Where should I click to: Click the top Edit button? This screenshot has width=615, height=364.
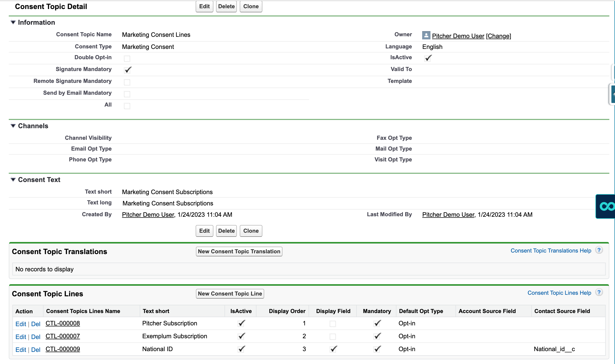coord(204,6)
